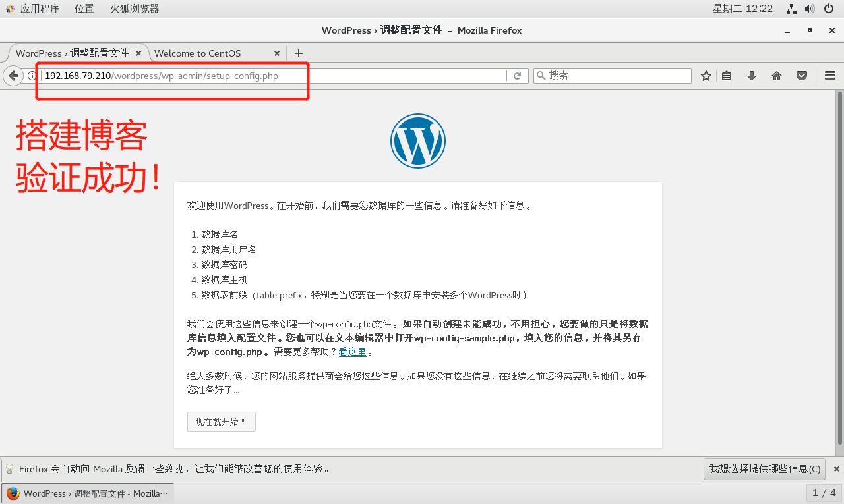Open the Pocket icon

point(802,76)
